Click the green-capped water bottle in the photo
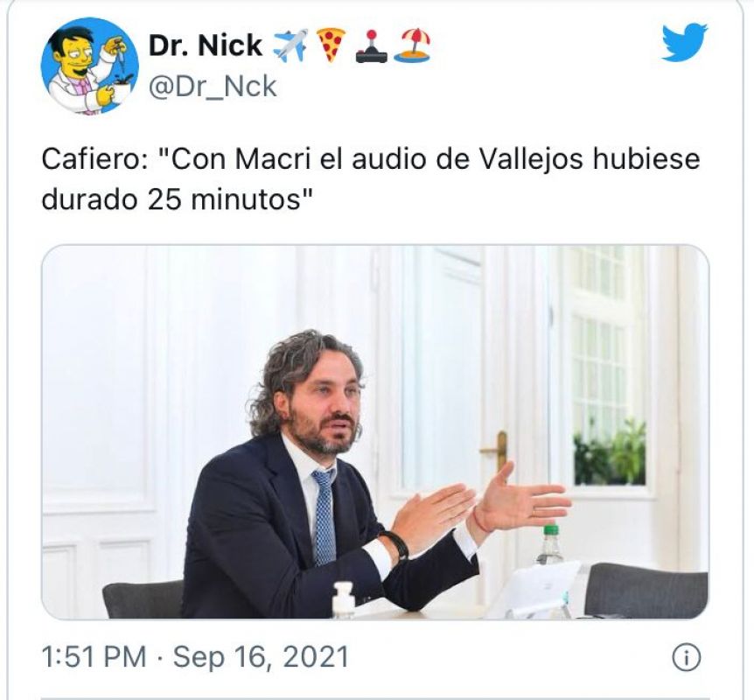Image resolution: width=754 pixels, height=700 pixels. (x=550, y=546)
